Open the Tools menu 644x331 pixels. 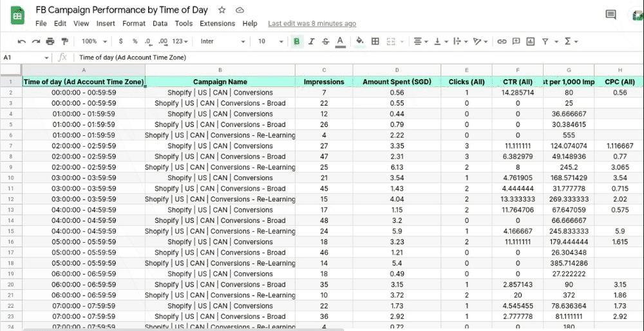(x=184, y=23)
